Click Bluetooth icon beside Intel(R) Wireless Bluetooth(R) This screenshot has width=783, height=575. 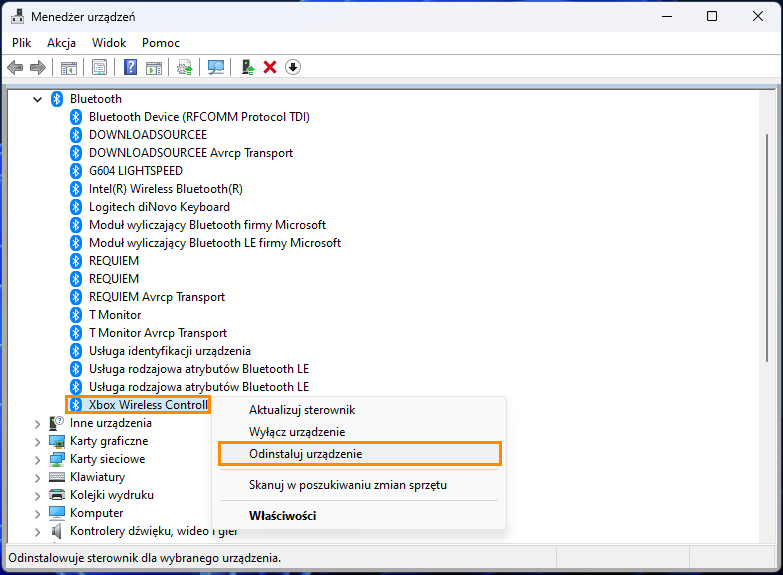click(76, 189)
